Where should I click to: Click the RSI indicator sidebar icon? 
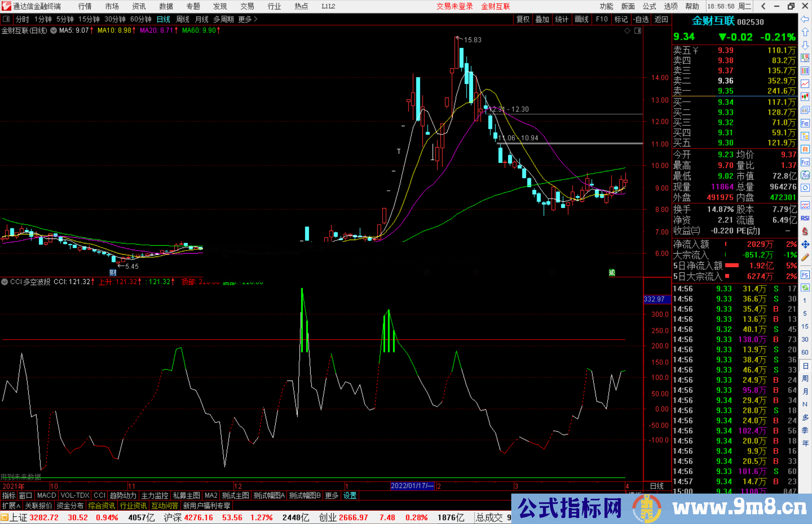[x=805, y=218]
